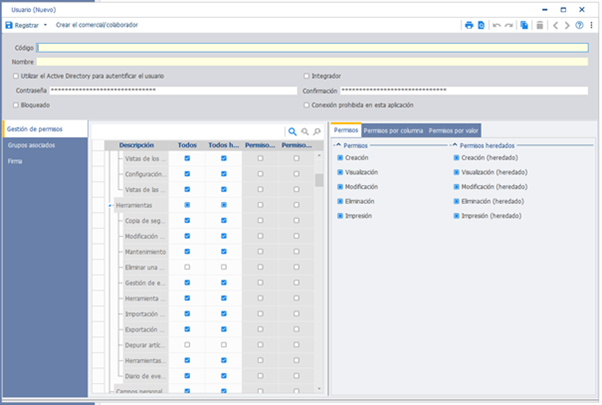
Task: Click the third gray magnifier icon
Action: 317,132
